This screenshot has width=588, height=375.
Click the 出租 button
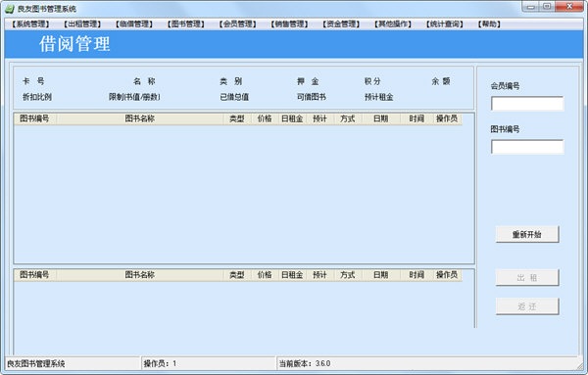[527, 278]
